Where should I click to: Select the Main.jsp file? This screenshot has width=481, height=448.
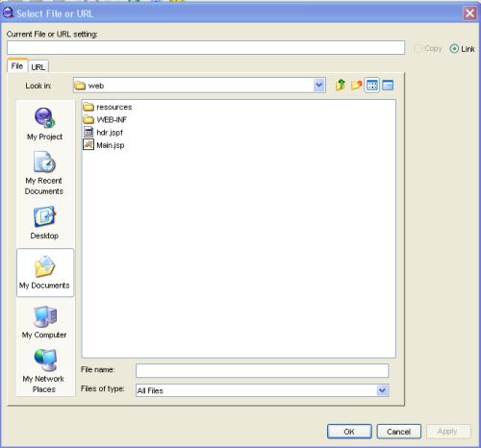pyautogui.click(x=104, y=145)
